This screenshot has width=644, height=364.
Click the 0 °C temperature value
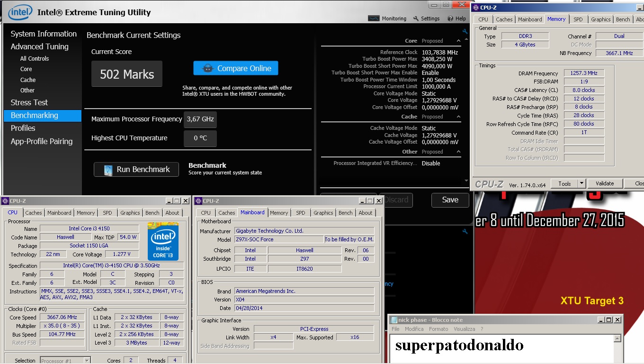200,138
